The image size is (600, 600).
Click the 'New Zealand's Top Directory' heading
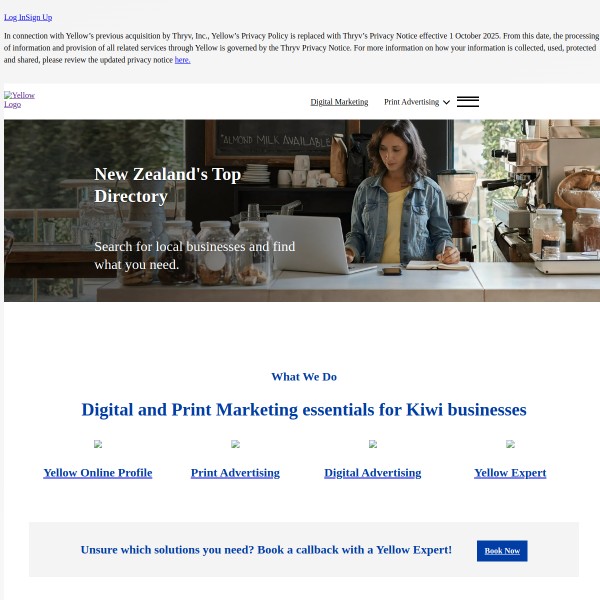coord(167,185)
